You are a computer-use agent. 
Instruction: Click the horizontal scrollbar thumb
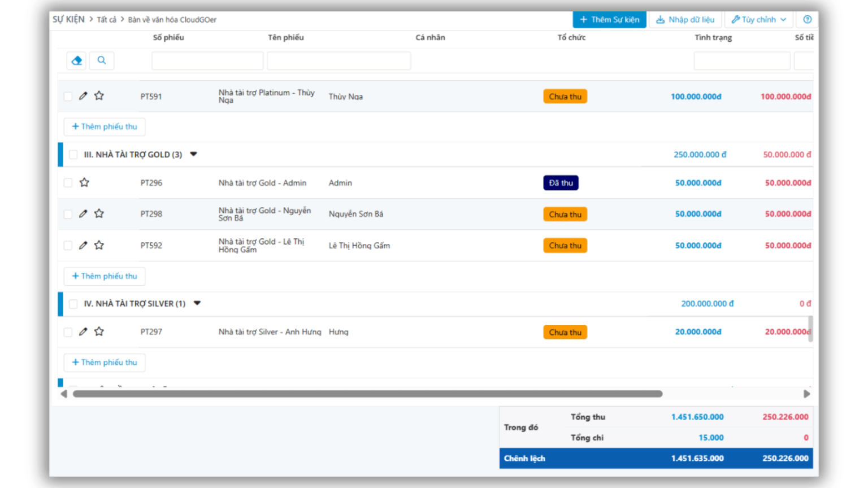click(367, 394)
